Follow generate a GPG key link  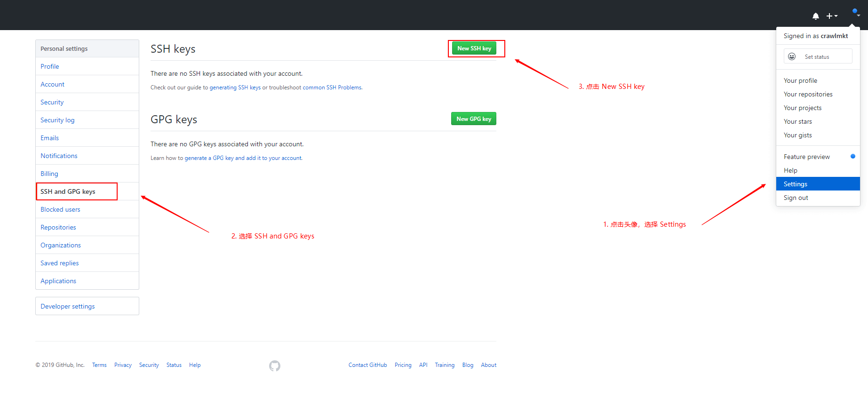click(243, 158)
